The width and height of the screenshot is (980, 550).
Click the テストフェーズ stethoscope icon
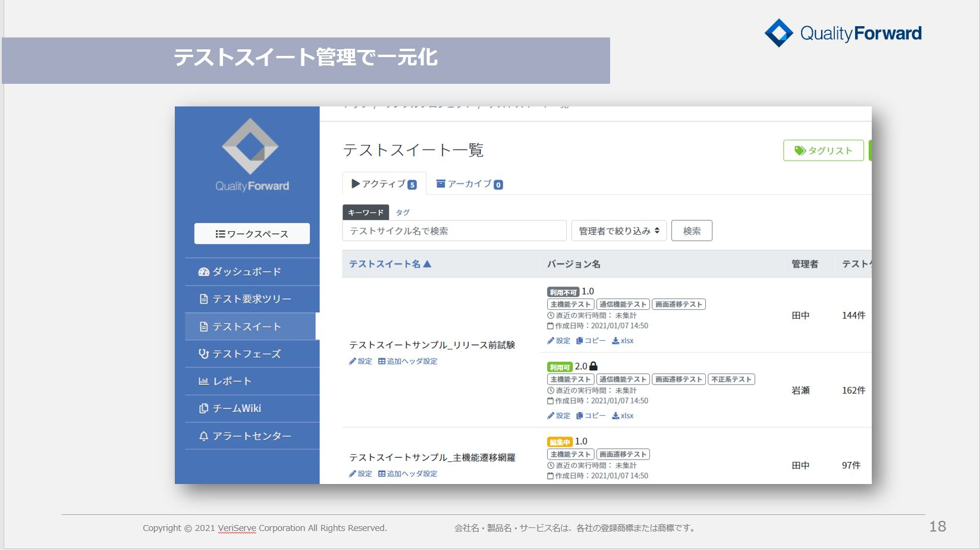(203, 354)
